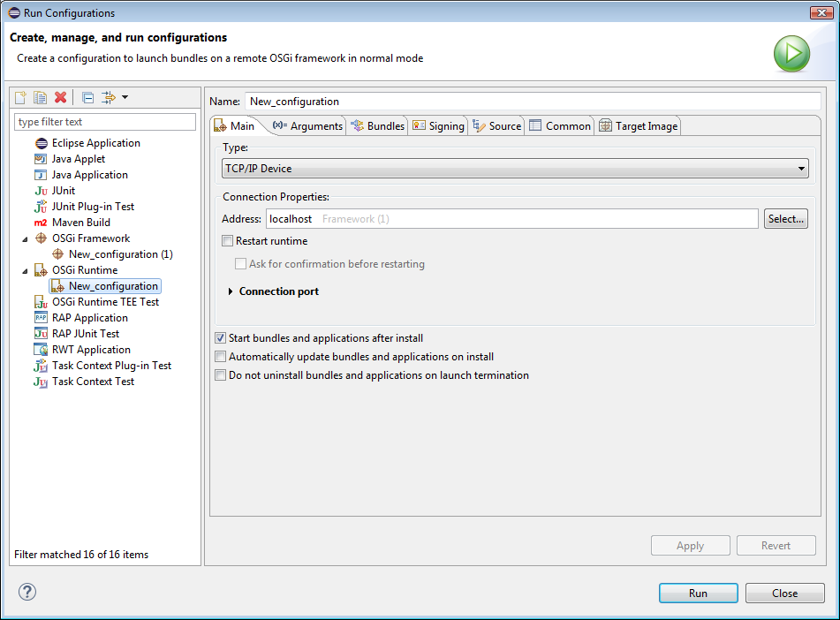Click the help question mark icon

(x=27, y=592)
